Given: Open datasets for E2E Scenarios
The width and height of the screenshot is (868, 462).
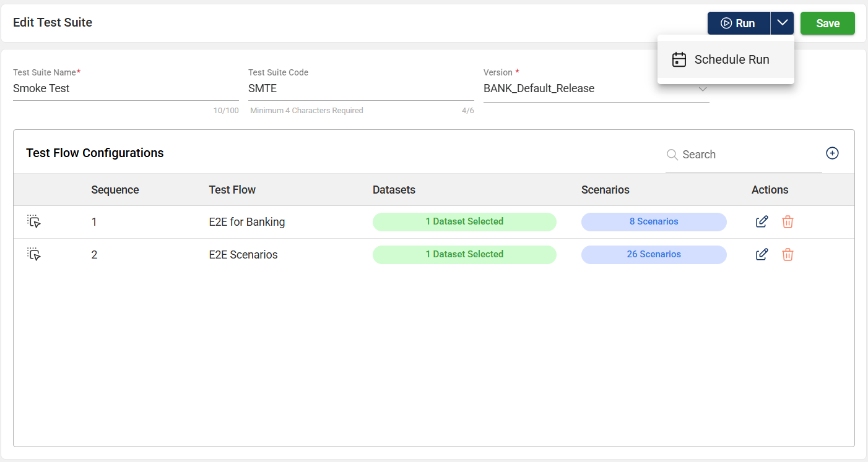Looking at the screenshot, I should coord(464,254).
